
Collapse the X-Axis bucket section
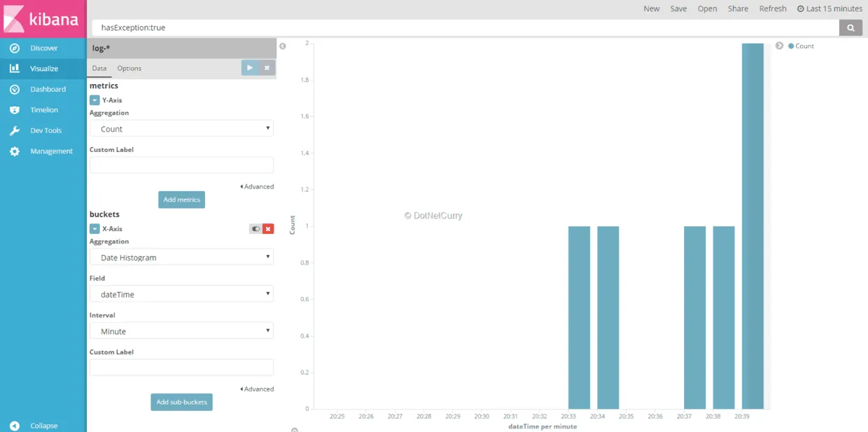(94, 229)
